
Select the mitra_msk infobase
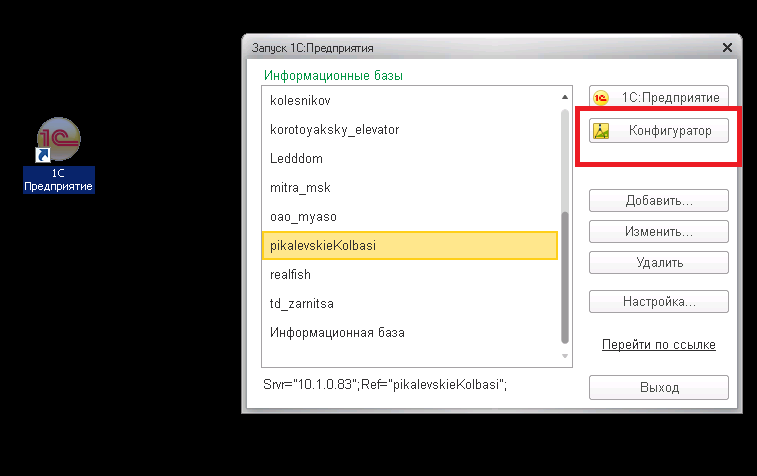pyautogui.click(x=410, y=187)
